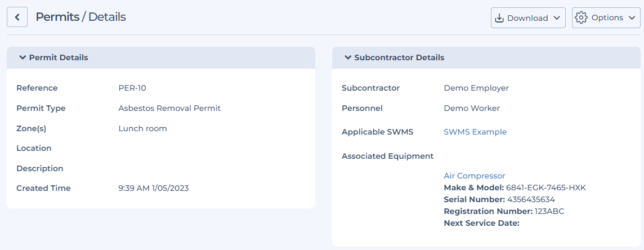This screenshot has width=644, height=250.
Task: Click the Created Time value
Action: (x=153, y=188)
